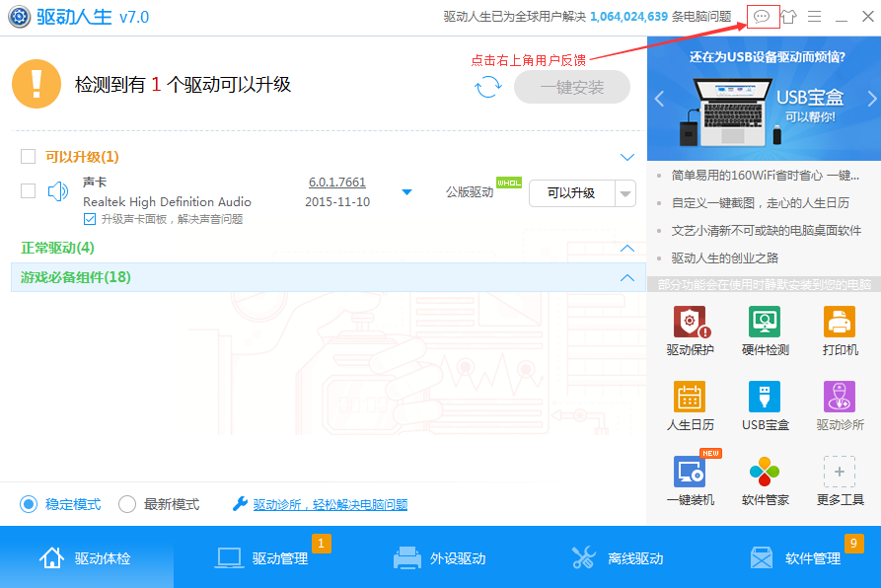
Task: Open the 软件管家 tool
Action: coord(765,480)
